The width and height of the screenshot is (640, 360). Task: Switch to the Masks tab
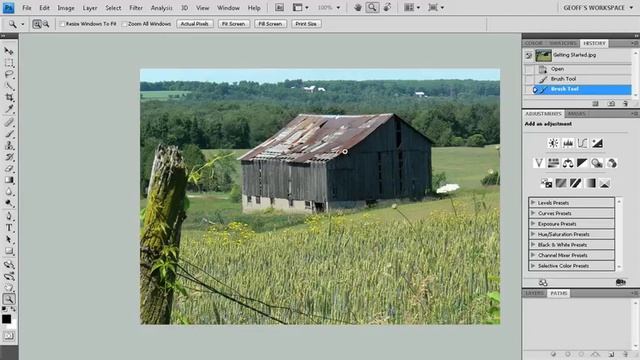(577, 113)
